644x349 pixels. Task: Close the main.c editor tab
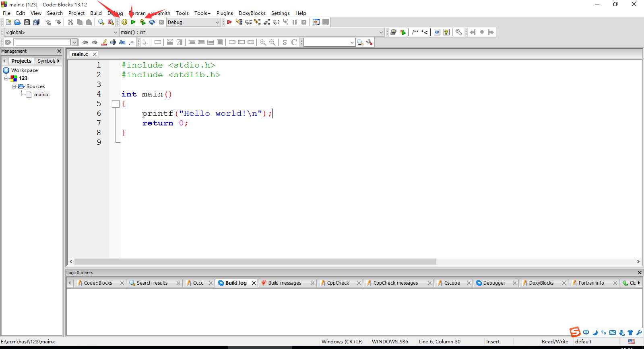(95, 54)
